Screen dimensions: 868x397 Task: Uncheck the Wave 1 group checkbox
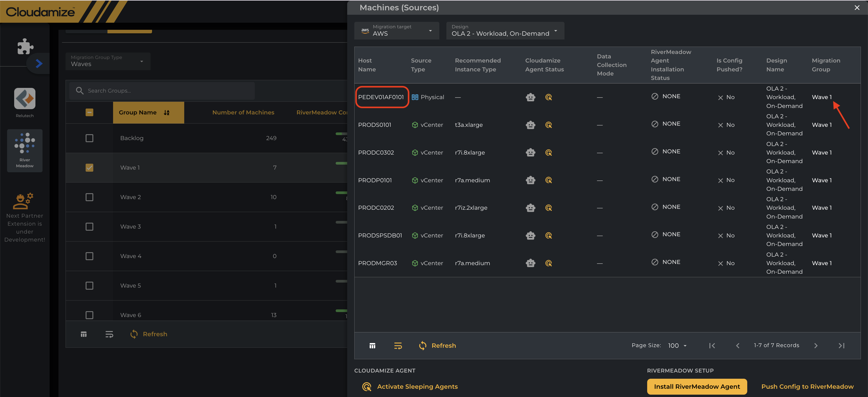pos(89,168)
